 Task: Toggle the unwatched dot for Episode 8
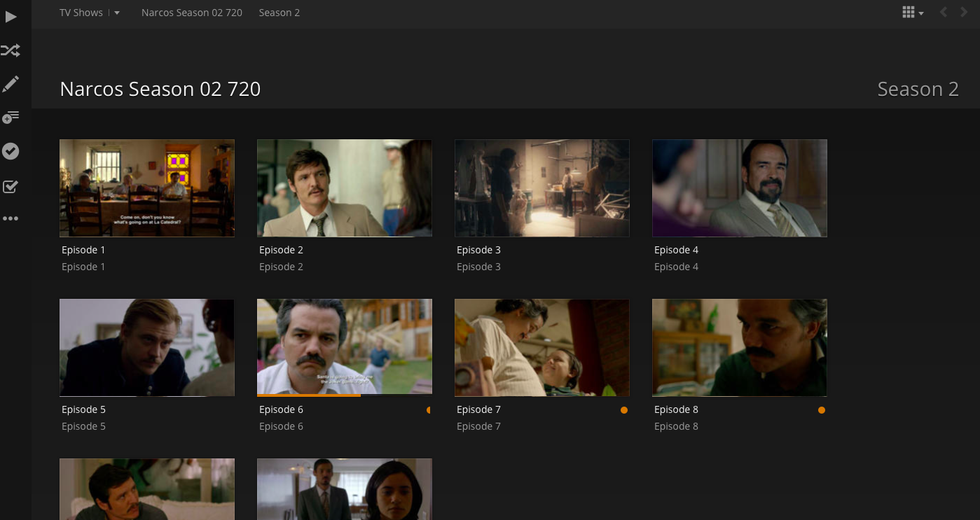[822, 410]
